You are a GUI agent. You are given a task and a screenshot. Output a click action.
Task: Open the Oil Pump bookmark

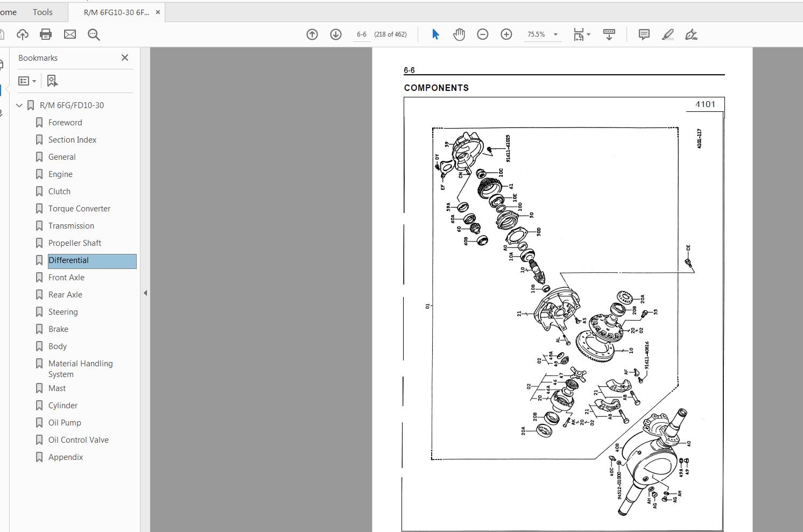(x=65, y=423)
